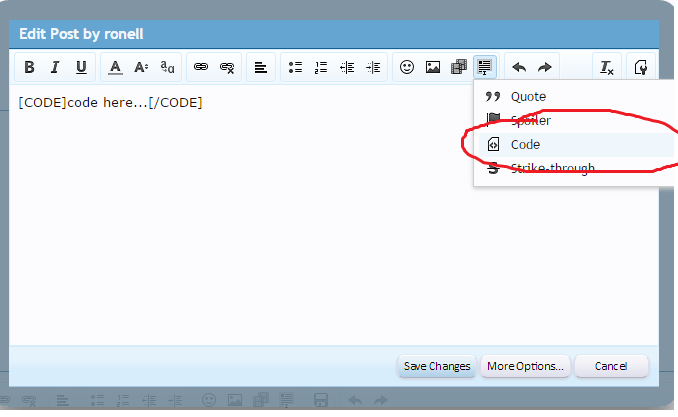Screen dimensions: 678x417
Task: Click the dimmed undo arrow in the background editor
Action: pyautogui.click(x=355, y=400)
